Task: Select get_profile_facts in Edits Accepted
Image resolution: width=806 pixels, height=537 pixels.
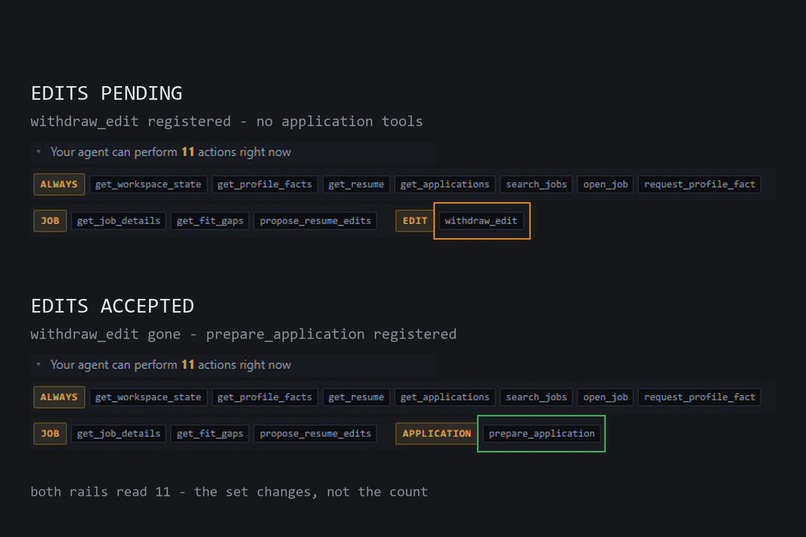Action: [x=264, y=397]
